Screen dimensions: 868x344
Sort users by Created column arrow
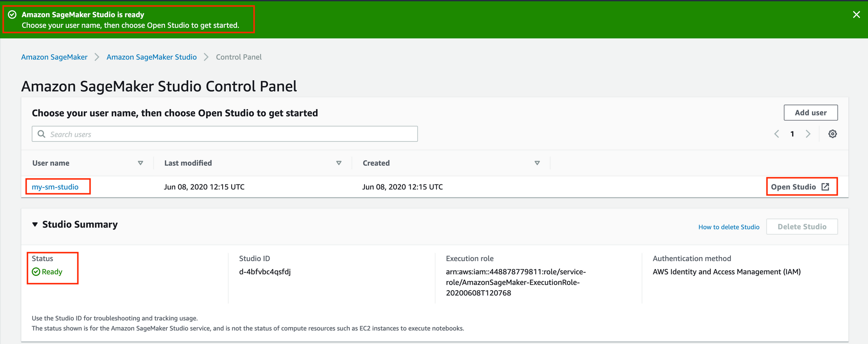pyautogui.click(x=537, y=163)
